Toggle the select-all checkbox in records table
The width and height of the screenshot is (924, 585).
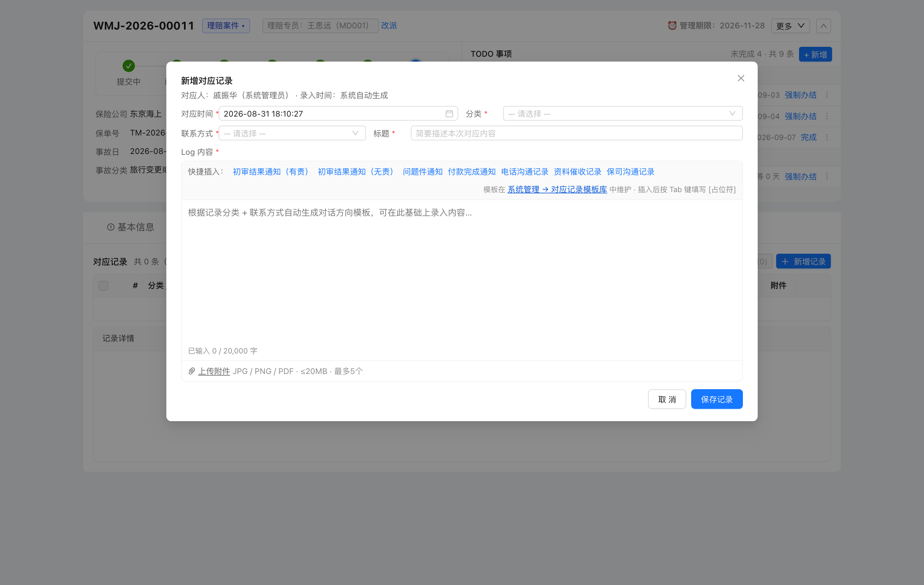click(x=103, y=285)
